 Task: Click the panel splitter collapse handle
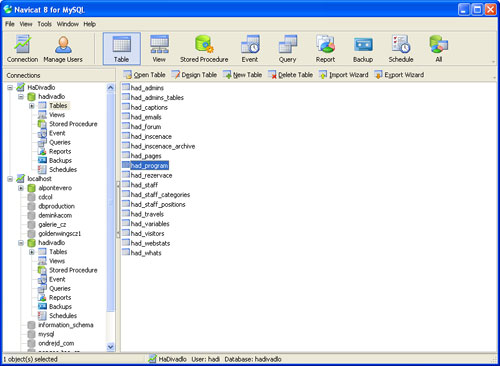coord(118,209)
